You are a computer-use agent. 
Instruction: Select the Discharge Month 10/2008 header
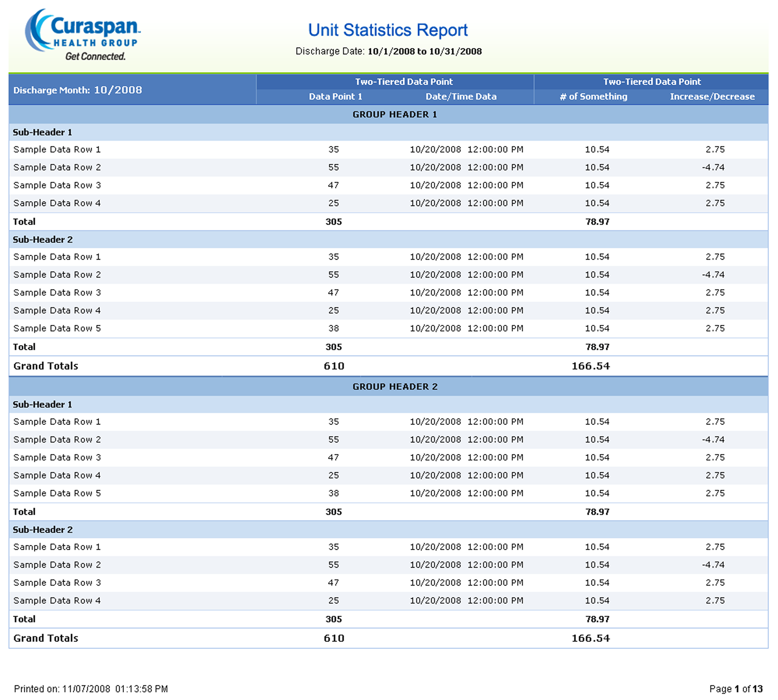pos(77,90)
